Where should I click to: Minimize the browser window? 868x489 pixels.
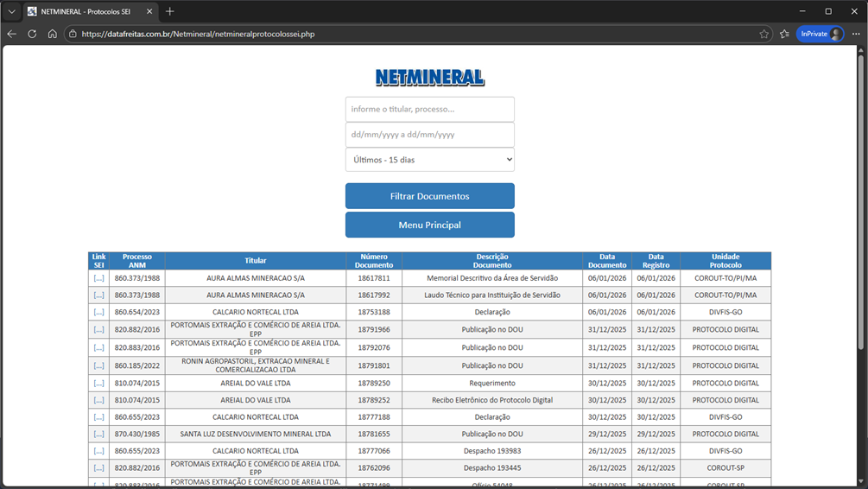(802, 11)
